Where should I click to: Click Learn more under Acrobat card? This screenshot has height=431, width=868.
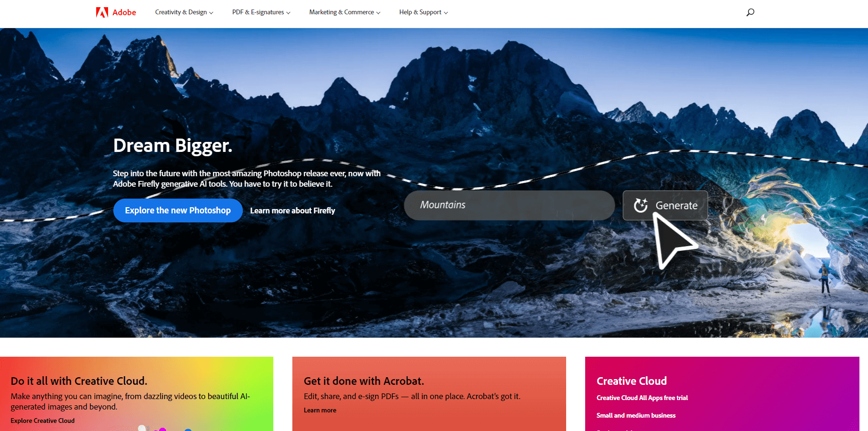[320, 410]
